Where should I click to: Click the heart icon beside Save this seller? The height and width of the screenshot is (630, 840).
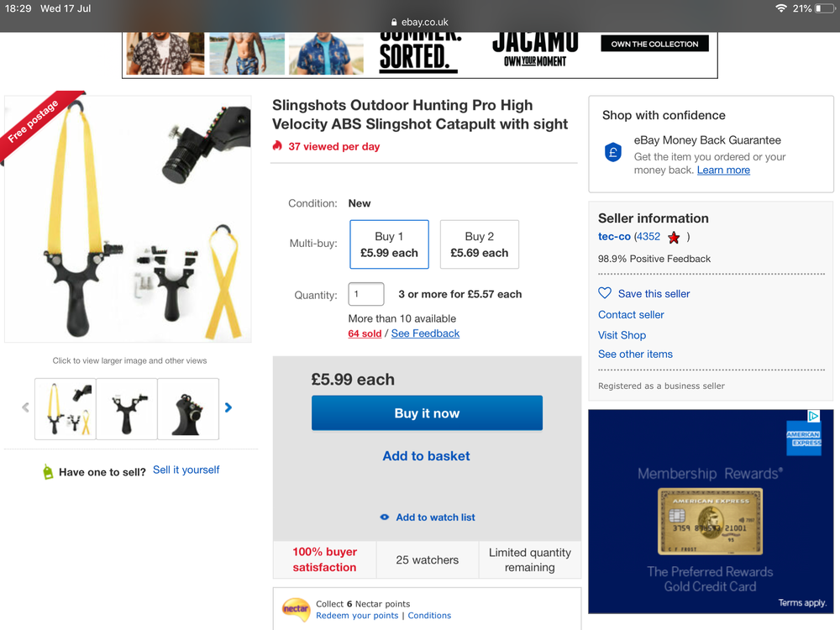604,293
